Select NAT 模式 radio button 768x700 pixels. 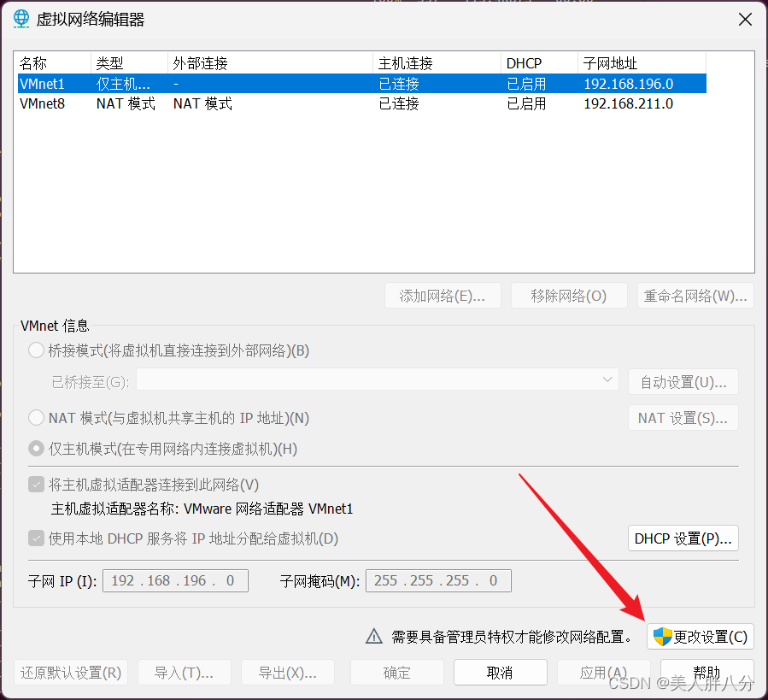click(36, 418)
